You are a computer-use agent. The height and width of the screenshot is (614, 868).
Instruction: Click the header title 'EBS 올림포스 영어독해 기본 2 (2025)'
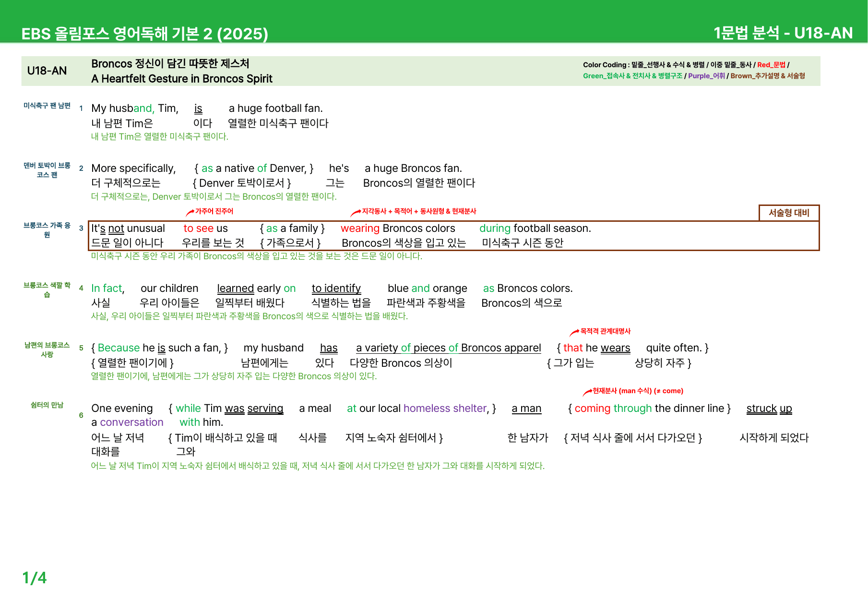pyautogui.click(x=145, y=34)
